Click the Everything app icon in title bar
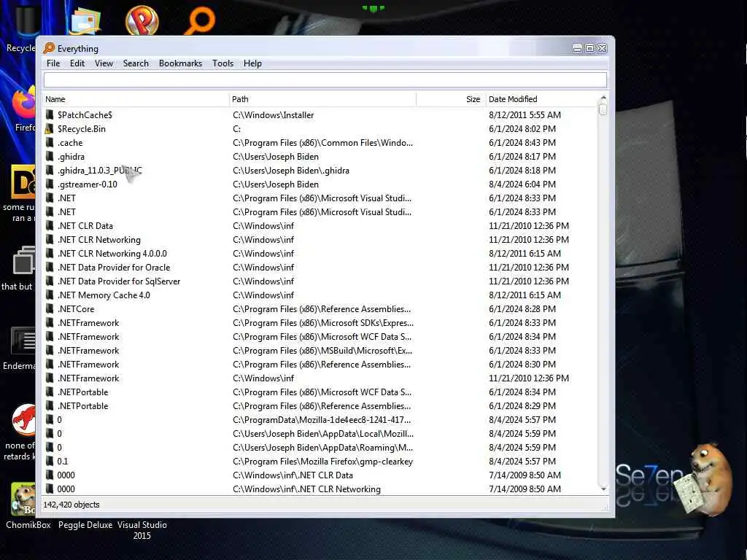This screenshot has width=747, height=560. click(x=49, y=48)
